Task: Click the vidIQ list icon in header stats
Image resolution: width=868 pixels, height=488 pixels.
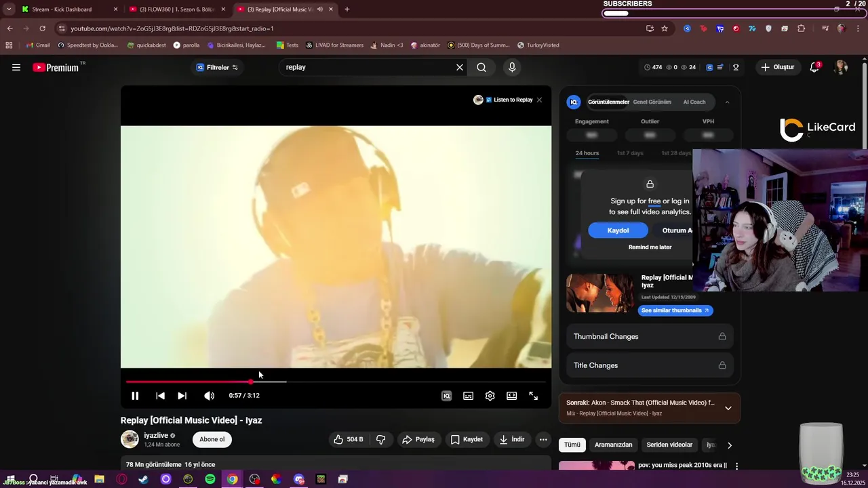Action: click(x=720, y=67)
